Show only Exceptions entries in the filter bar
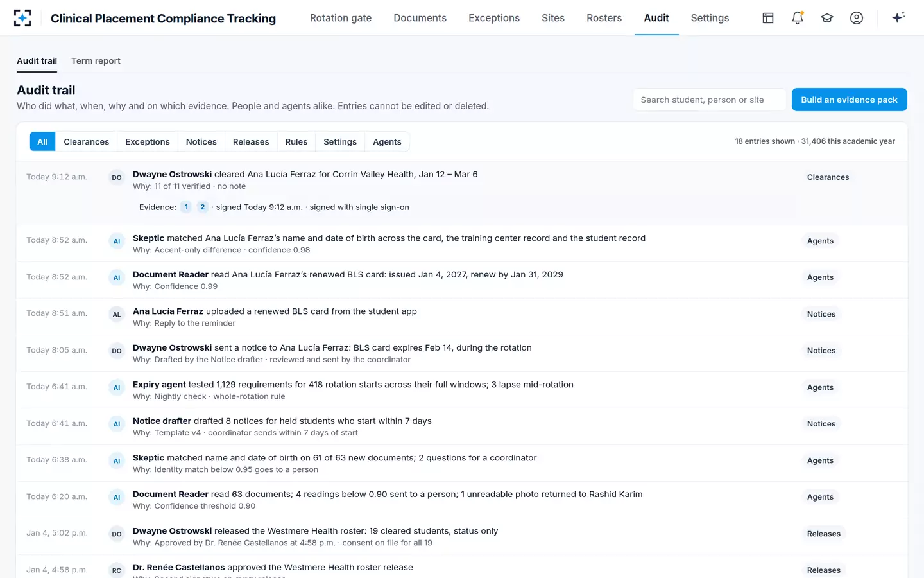 tap(148, 142)
